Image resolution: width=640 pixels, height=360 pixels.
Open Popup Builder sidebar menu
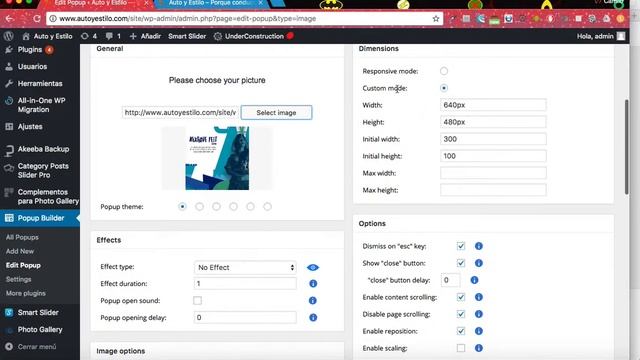pos(40,218)
